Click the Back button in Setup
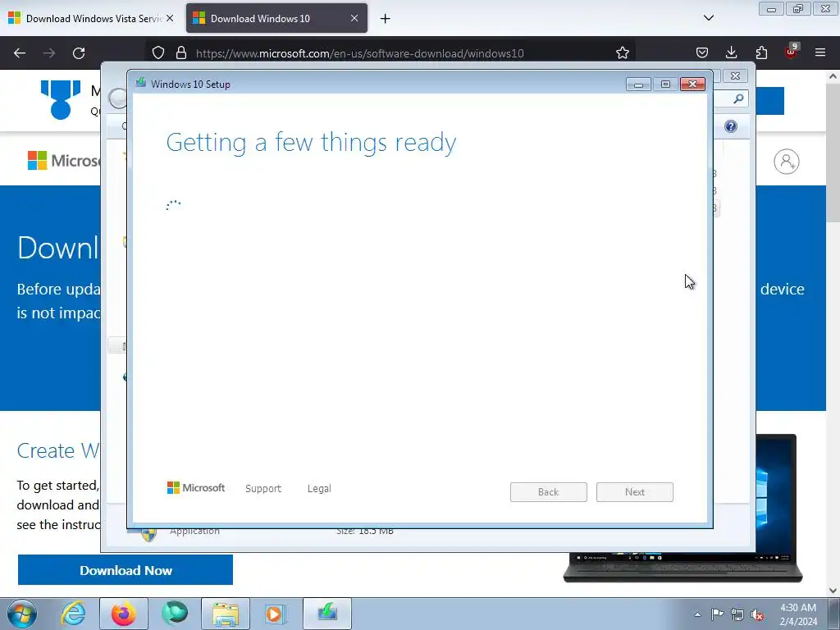This screenshot has height=630, width=840. [549, 492]
